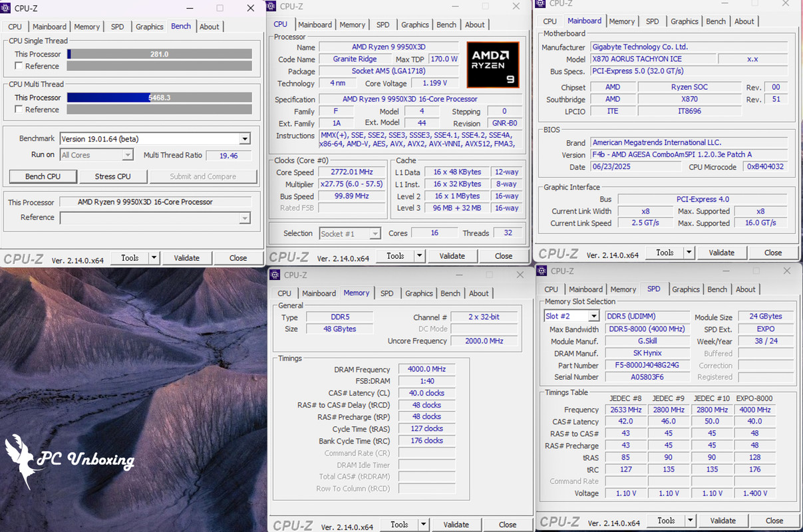The width and height of the screenshot is (803, 532).
Task: Switch to Graphics tab in Memory window
Action: click(x=418, y=293)
